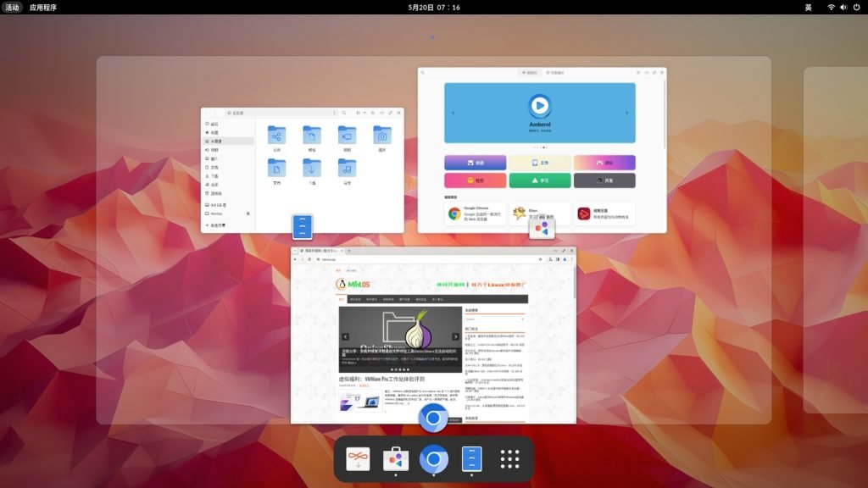Open the Chromium browser from the dock
The image size is (868, 488).
click(x=433, y=459)
